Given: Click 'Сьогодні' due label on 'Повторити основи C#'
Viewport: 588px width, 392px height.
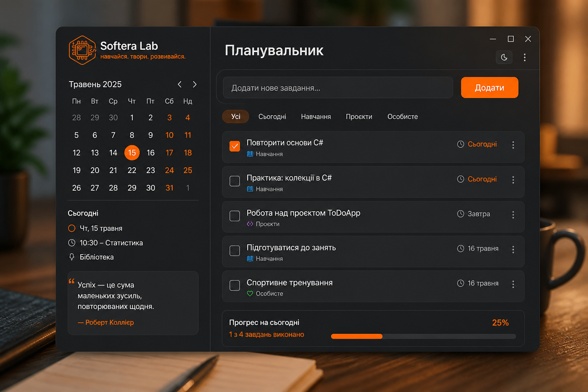Looking at the screenshot, I should point(482,144).
